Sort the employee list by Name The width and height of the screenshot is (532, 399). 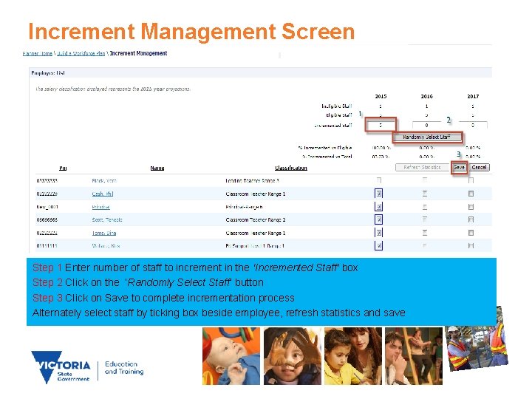[x=157, y=168]
